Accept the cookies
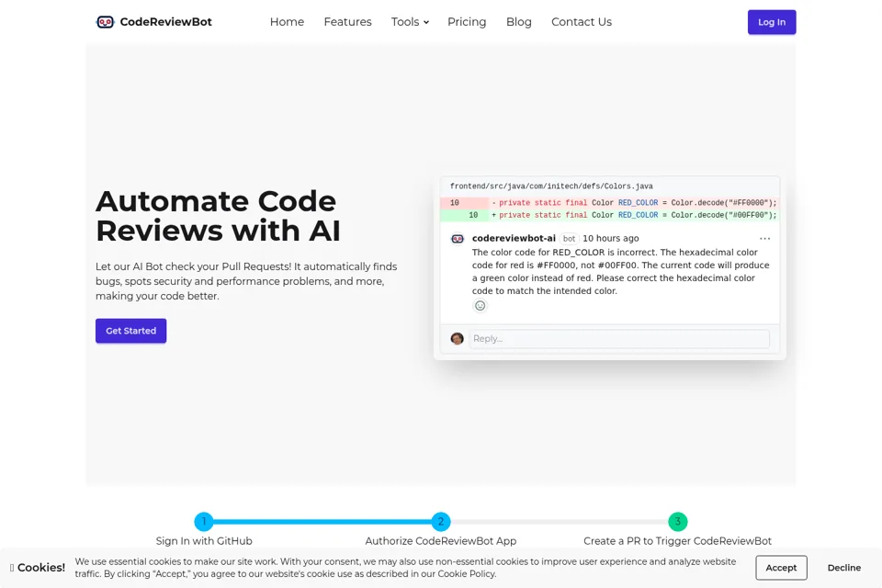 click(781, 568)
